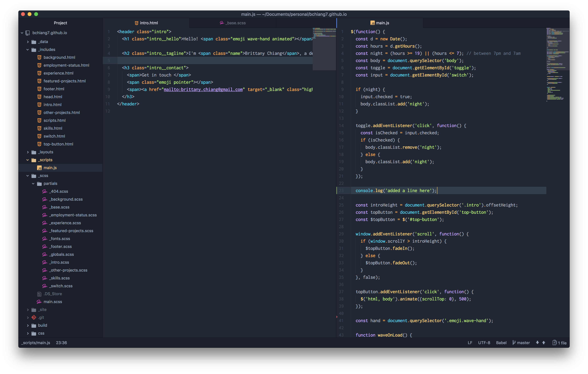Image resolution: width=588 pixels, height=374 pixels.
Task: Click the git push up-arrow icon
Action: 544,342
